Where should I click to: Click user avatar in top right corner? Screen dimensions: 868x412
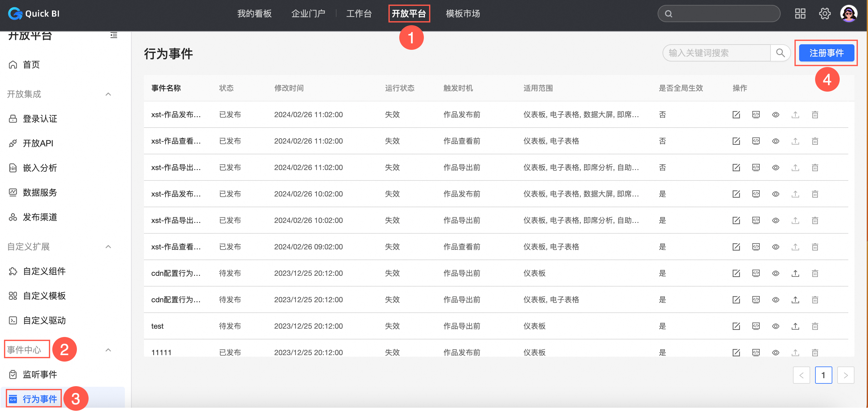(x=849, y=14)
